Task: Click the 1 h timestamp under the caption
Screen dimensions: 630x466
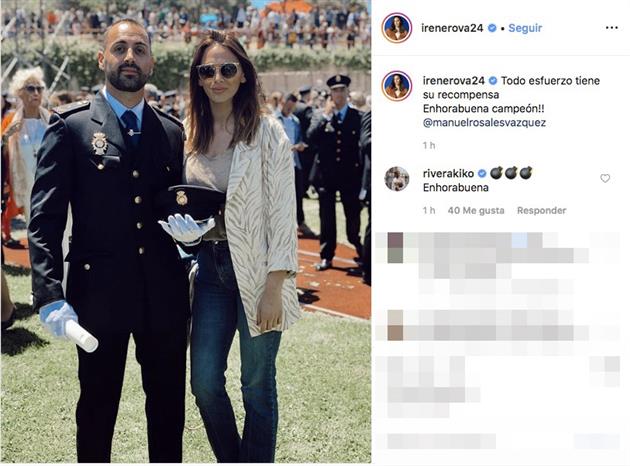Action: pyautogui.click(x=429, y=145)
